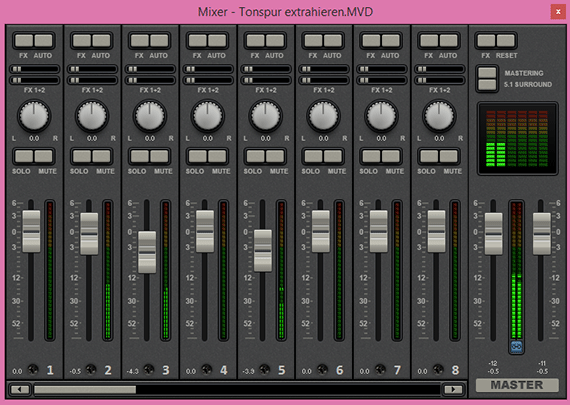The image size is (570, 405).
Task: Click pan value 0.0 of channel 4
Action: click(208, 139)
